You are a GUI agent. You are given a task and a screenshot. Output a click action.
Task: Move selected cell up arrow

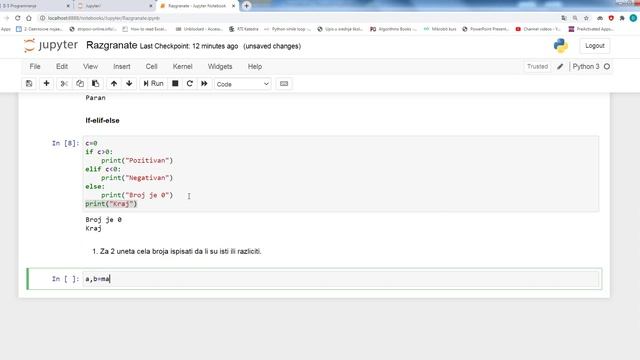[113, 84]
